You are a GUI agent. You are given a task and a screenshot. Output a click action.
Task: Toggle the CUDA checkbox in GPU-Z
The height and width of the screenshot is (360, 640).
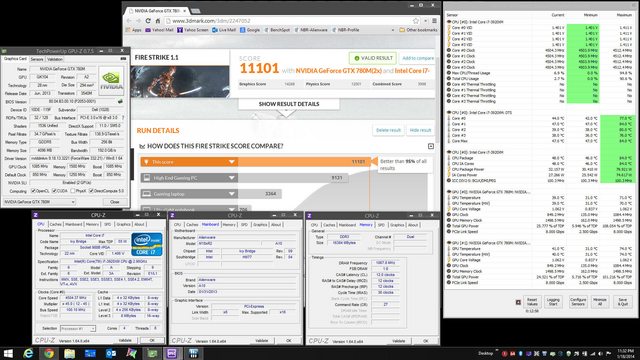point(54,191)
